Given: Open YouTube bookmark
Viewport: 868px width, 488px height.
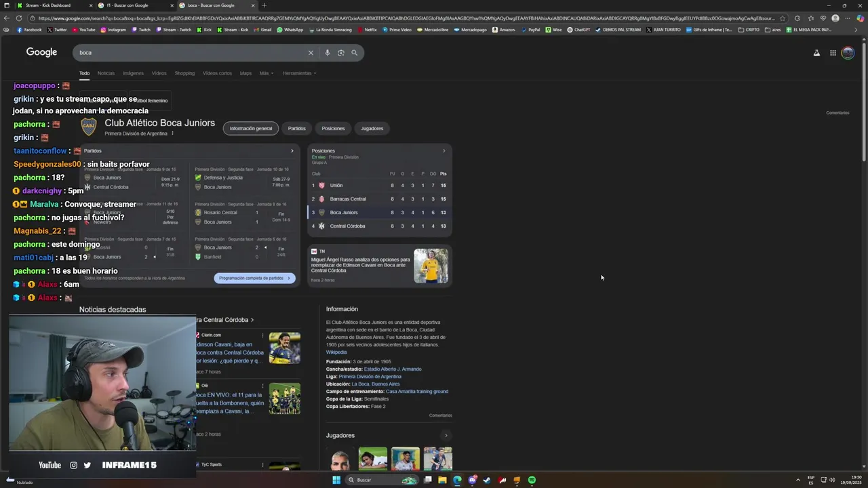Looking at the screenshot, I should click(83, 30).
